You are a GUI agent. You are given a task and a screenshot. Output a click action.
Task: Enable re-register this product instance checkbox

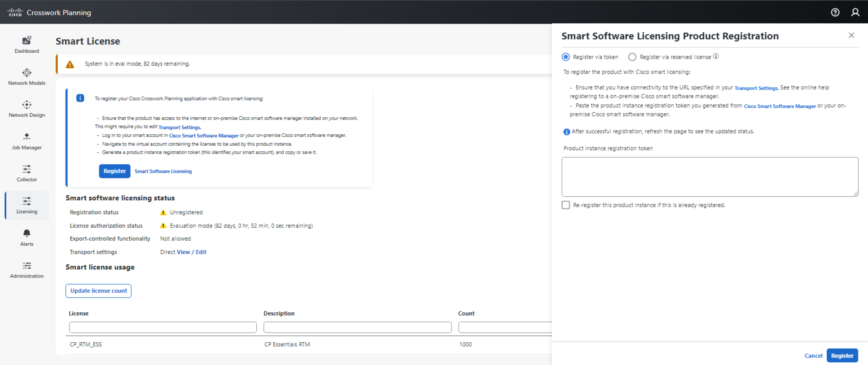pos(566,205)
